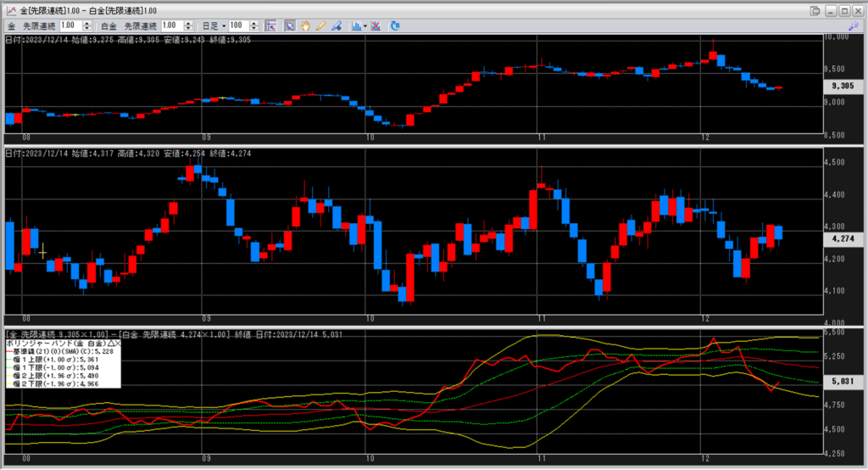Click the bar chart indicator icon

(x=356, y=25)
